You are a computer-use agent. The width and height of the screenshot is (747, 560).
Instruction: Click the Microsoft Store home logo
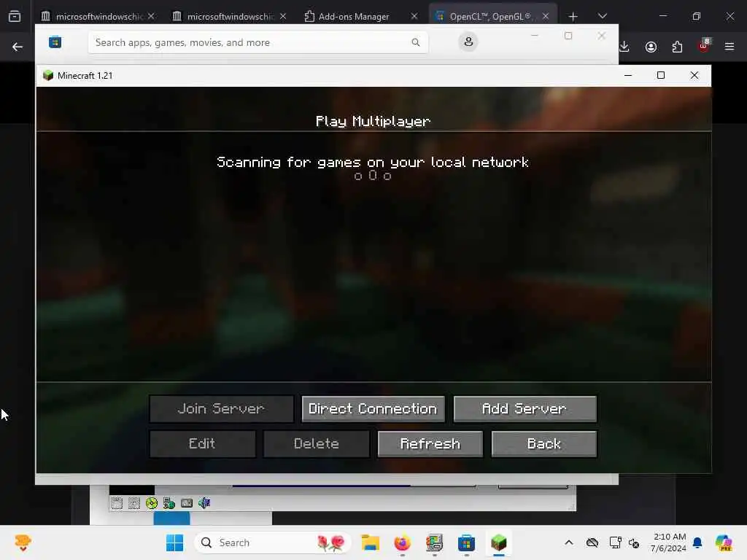[x=55, y=42]
